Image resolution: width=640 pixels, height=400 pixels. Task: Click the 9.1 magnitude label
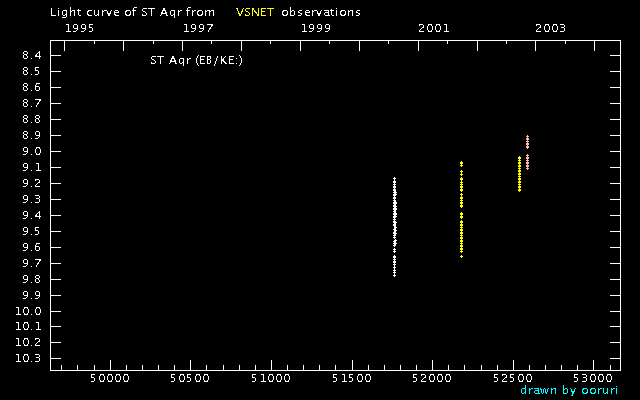(x=32, y=167)
